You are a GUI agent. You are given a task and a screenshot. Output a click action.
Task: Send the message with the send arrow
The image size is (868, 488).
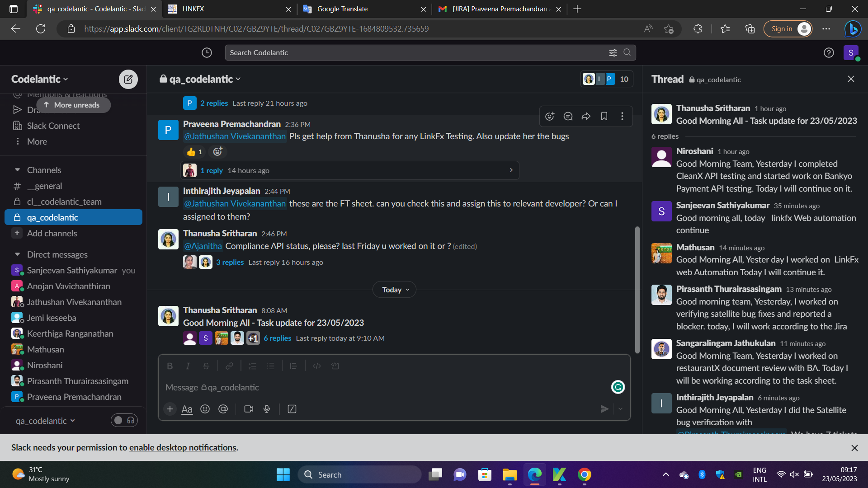604,409
